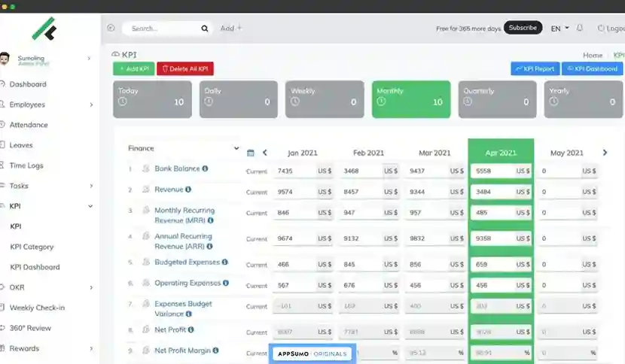Select the Daily period card

point(239,99)
